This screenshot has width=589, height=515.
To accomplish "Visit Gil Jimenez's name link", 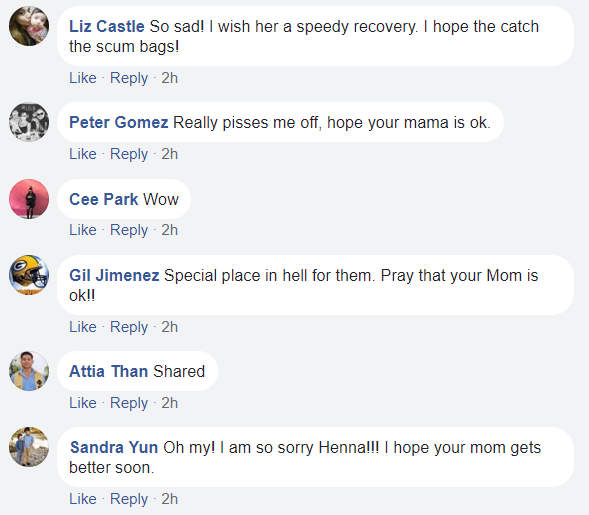I will (114, 275).
